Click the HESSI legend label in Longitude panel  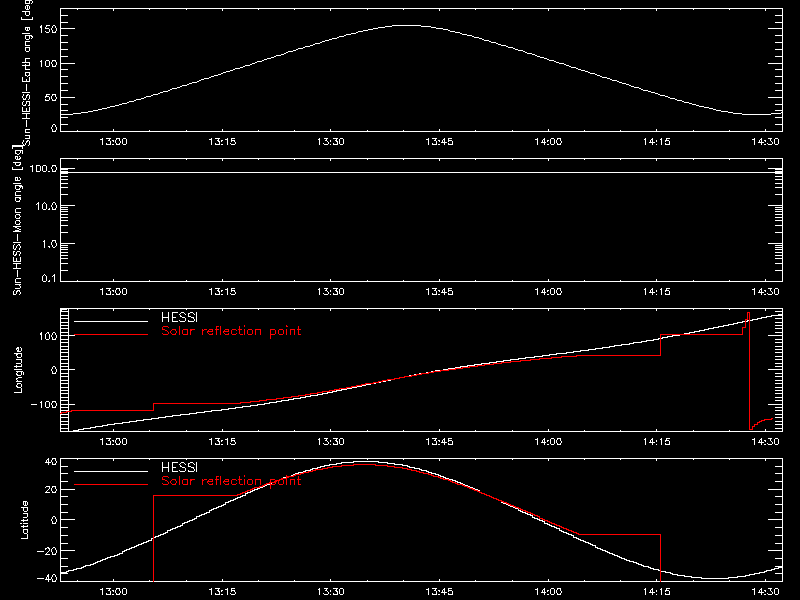[x=179, y=318]
